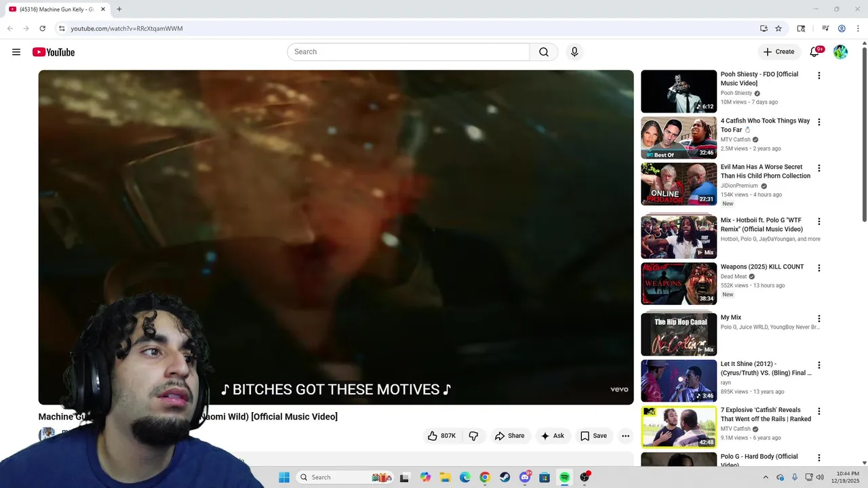Reload the page in Chrome
The image size is (868, 488).
coord(42,28)
